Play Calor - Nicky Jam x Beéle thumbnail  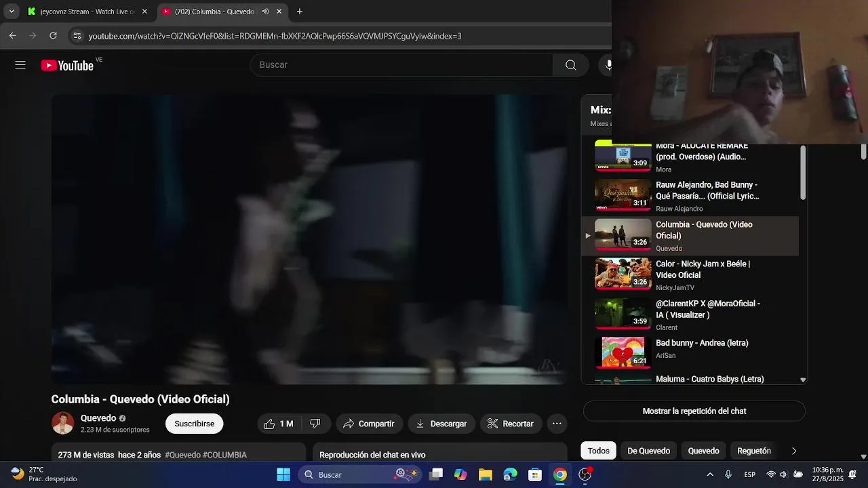click(x=623, y=274)
